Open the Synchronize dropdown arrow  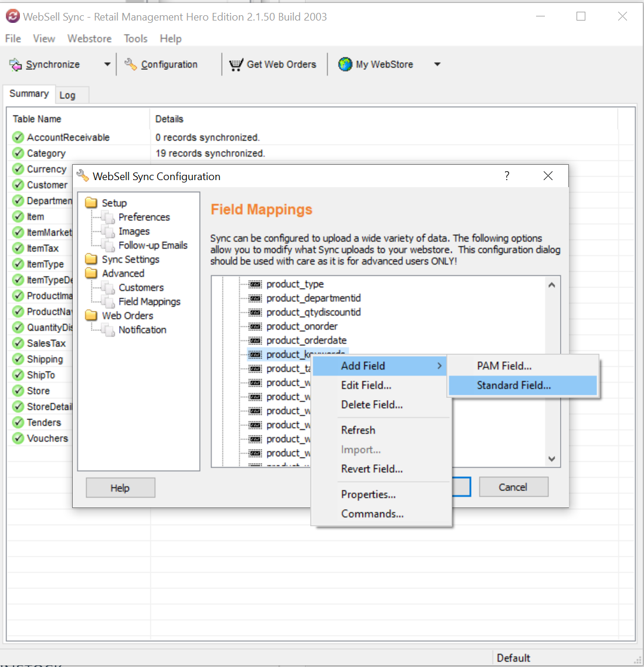point(107,64)
